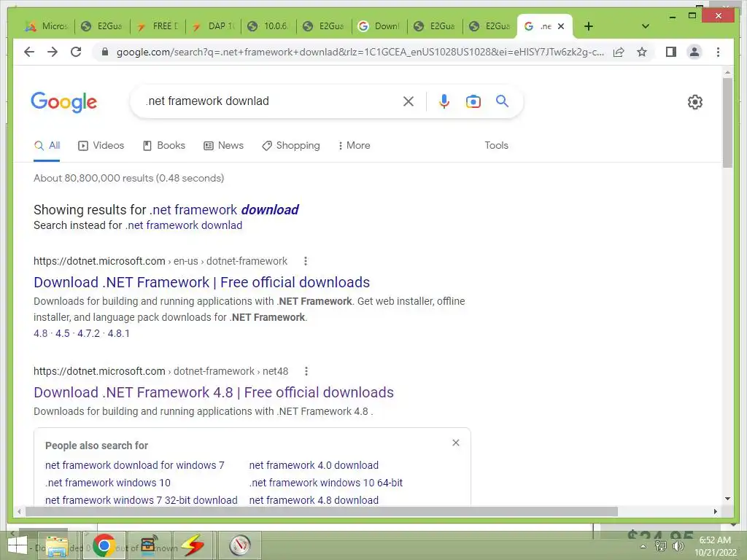Switch to the Videos tab

pos(101,146)
